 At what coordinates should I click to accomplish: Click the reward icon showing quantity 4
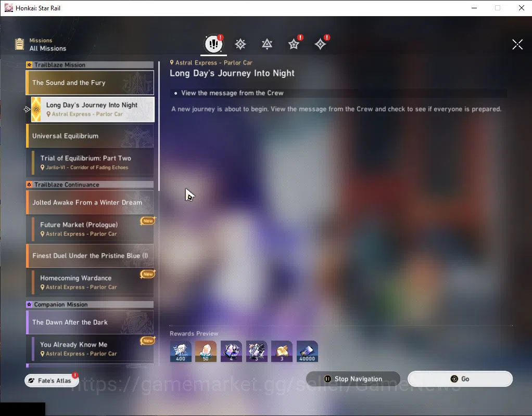tap(231, 351)
